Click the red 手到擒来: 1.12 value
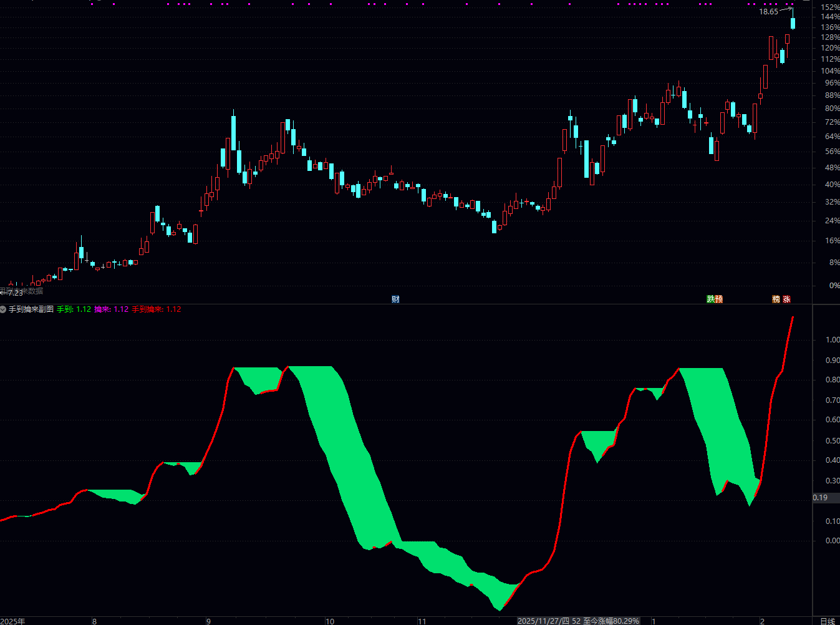This screenshot has width=840, height=625. pos(157,309)
